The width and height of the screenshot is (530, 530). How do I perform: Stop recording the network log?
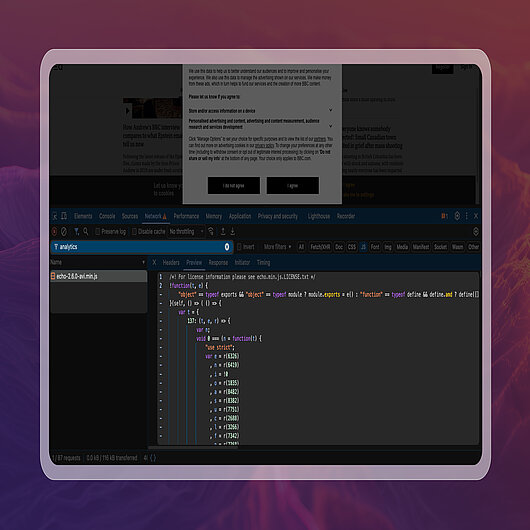click(x=54, y=232)
